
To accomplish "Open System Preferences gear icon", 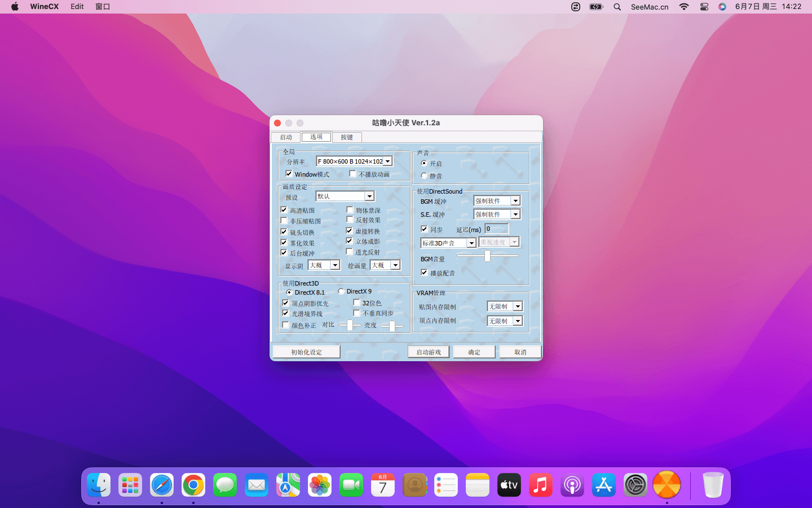I will click(x=635, y=485).
